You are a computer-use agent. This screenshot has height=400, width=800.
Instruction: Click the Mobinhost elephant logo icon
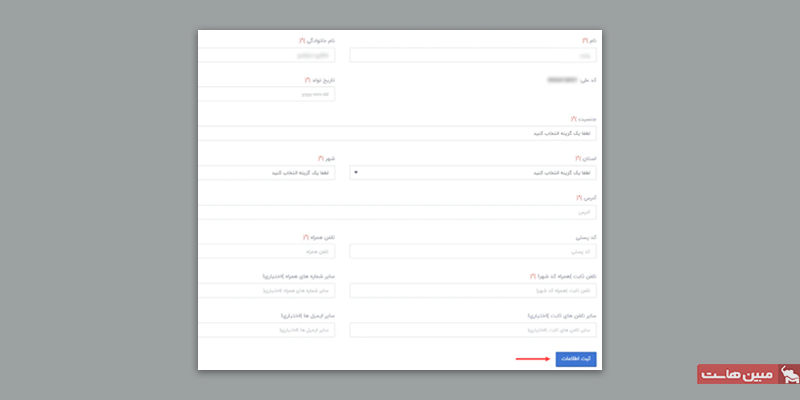click(x=784, y=374)
